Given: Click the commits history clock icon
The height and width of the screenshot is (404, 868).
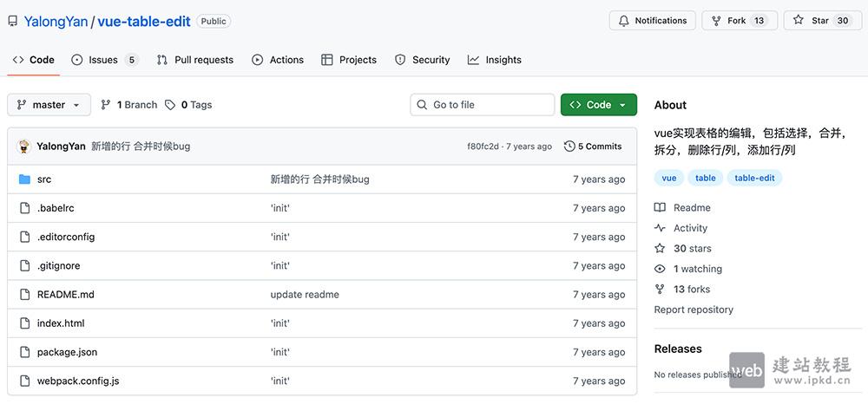Looking at the screenshot, I should (x=569, y=147).
